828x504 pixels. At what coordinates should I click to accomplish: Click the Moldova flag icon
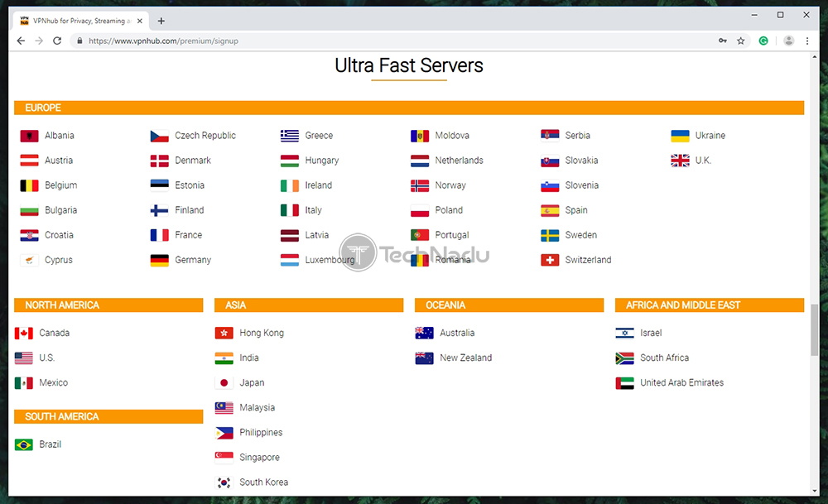(x=420, y=136)
